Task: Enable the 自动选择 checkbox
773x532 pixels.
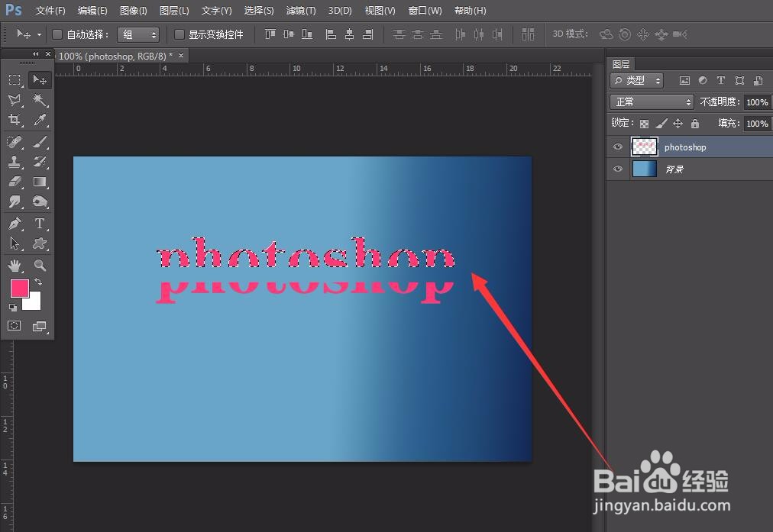Action: tap(57, 34)
